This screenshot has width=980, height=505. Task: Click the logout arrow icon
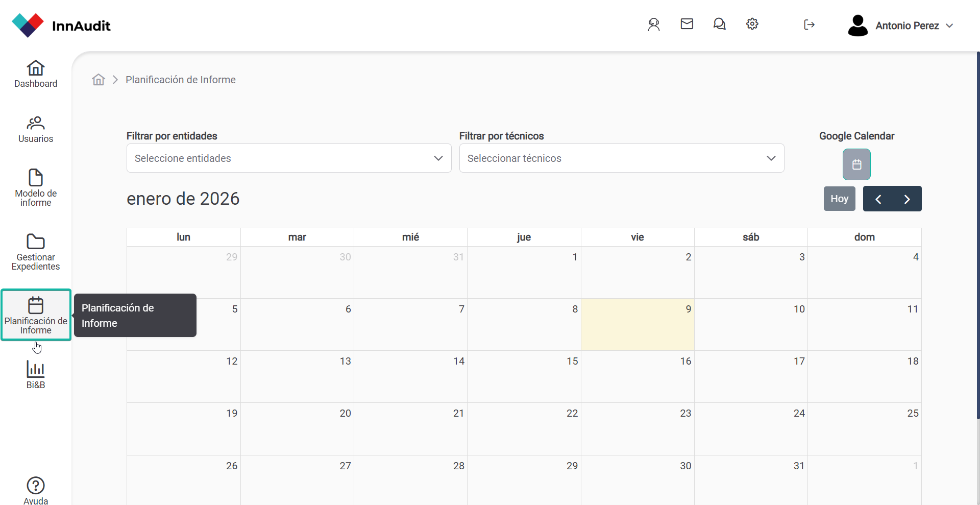pyautogui.click(x=809, y=25)
